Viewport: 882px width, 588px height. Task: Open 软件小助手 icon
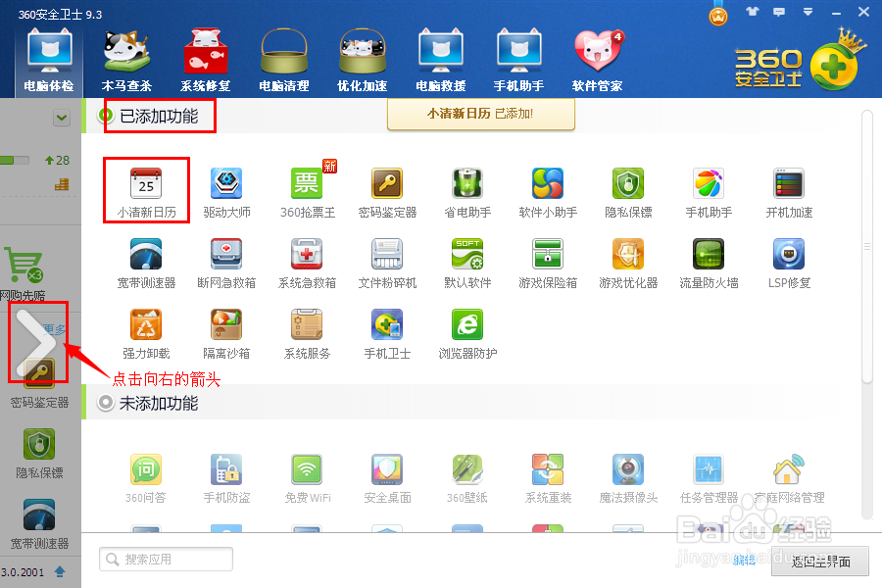548,192
